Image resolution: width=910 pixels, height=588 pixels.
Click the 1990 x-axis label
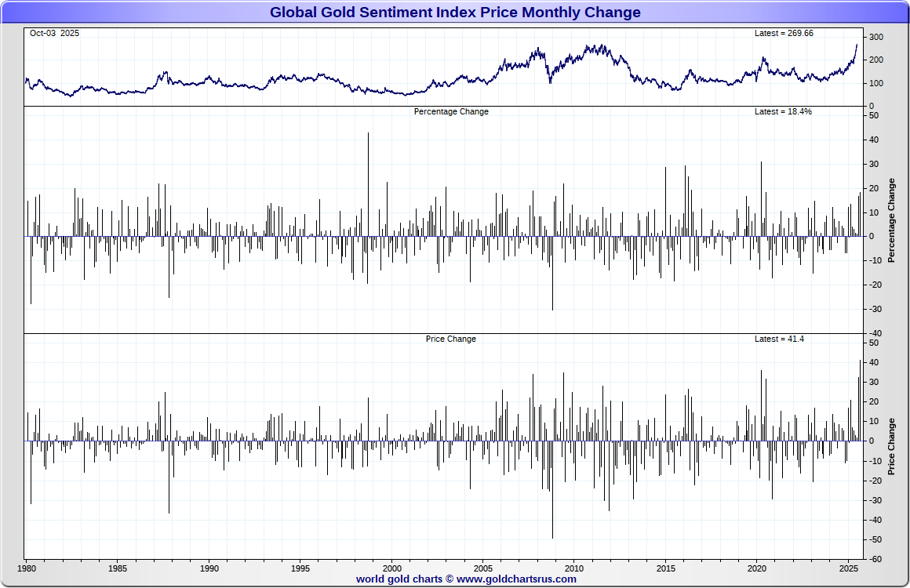[x=209, y=568]
